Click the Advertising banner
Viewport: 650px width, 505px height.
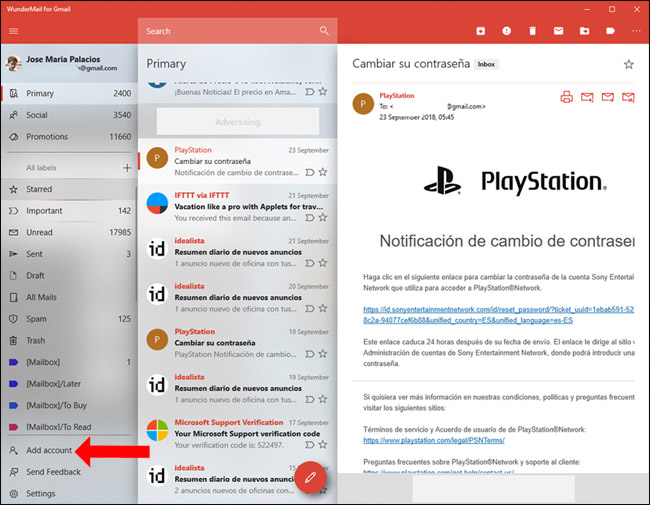238,121
